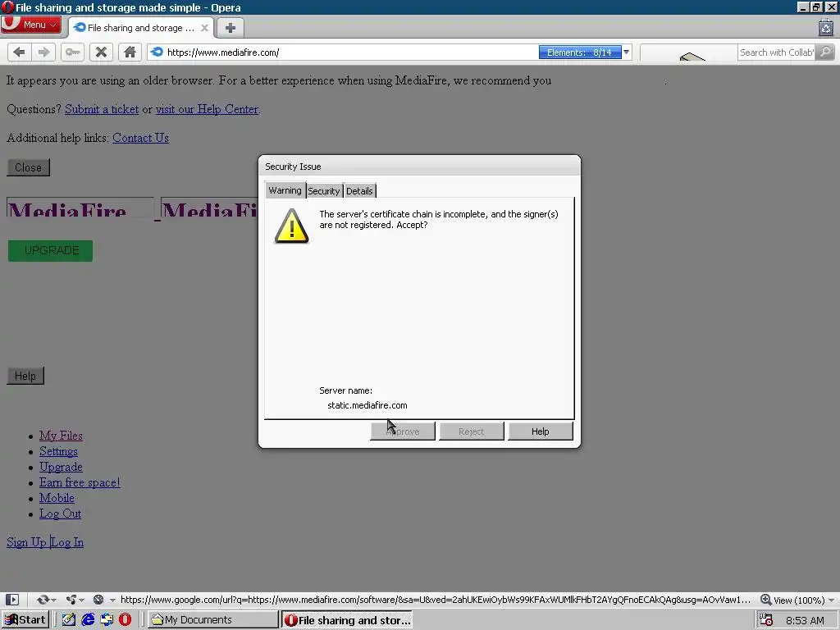The height and width of the screenshot is (630, 840).
Task: Click the Help button in Security Issue dialog
Action: pos(540,431)
